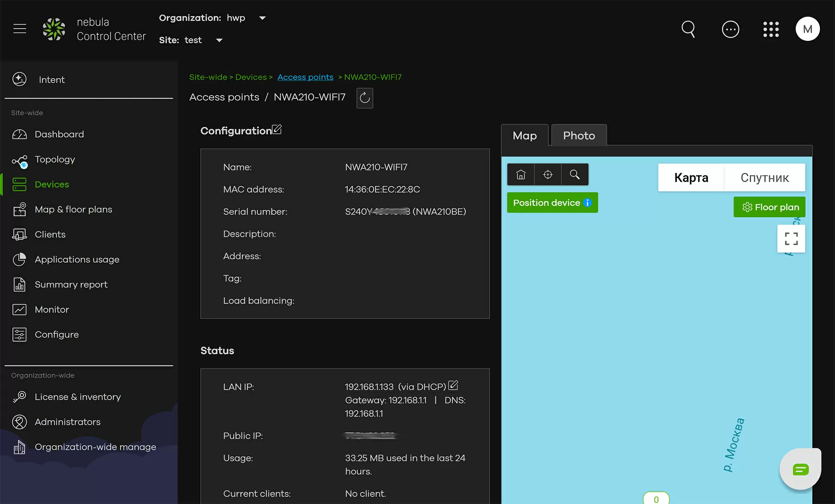Select the Карта map type

[x=691, y=177]
